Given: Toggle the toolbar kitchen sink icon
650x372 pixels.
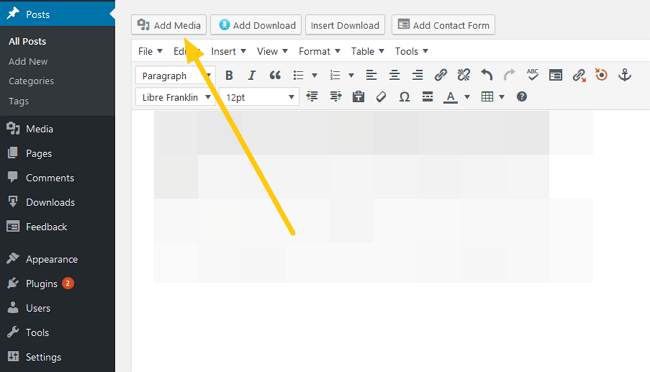Looking at the screenshot, I should click(x=555, y=75).
